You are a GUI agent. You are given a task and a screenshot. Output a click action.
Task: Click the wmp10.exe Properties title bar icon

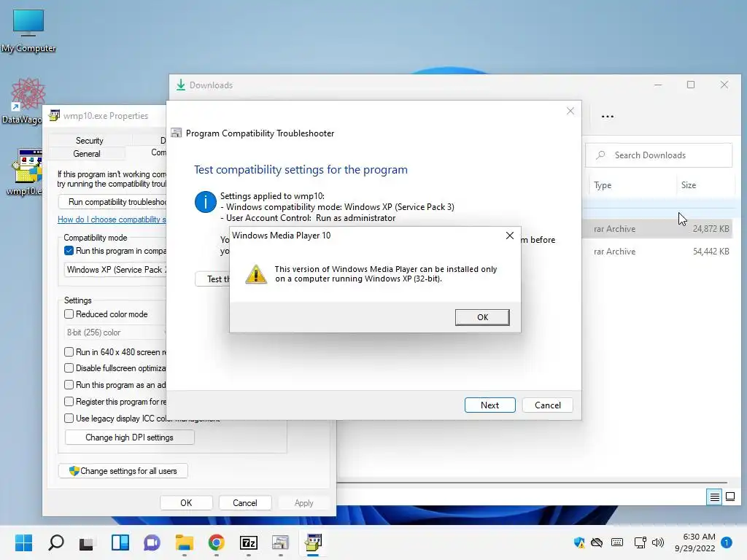[54, 115]
